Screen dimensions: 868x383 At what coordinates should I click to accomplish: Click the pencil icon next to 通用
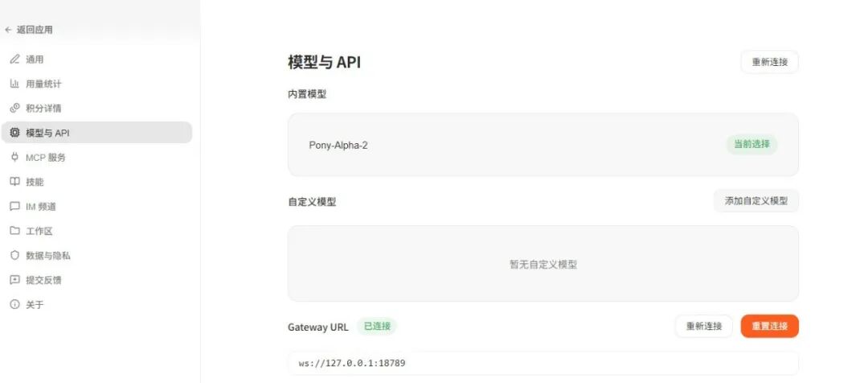click(14, 60)
